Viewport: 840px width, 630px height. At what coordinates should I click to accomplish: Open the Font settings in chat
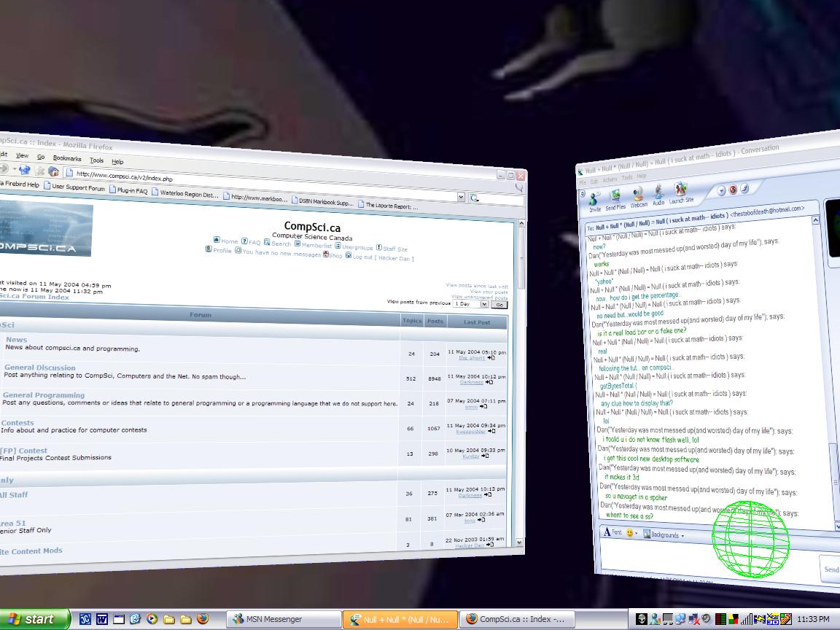[x=612, y=532]
